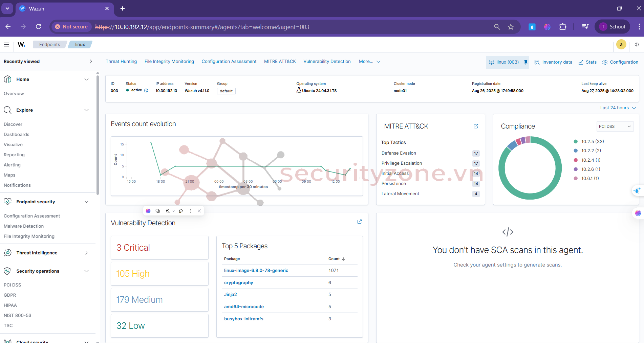
Task: Open MITRE ATT&CK panel in new view icon
Action: point(476,126)
